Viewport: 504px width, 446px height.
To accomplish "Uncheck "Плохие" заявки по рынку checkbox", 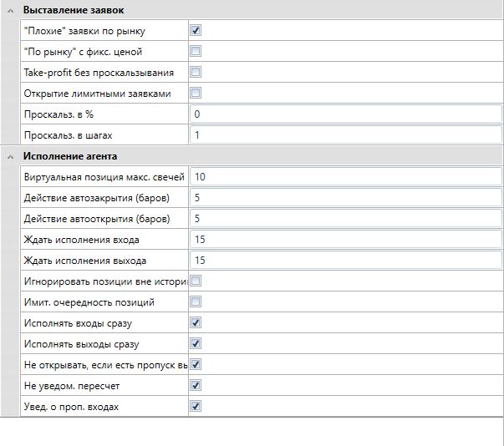I will (196, 31).
